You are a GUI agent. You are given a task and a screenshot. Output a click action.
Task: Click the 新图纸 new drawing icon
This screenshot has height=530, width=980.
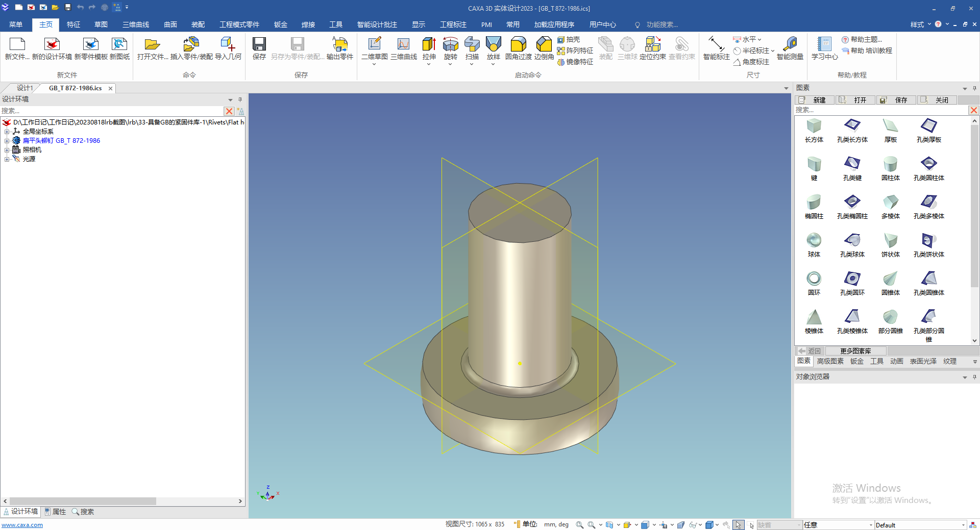click(x=119, y=48)
